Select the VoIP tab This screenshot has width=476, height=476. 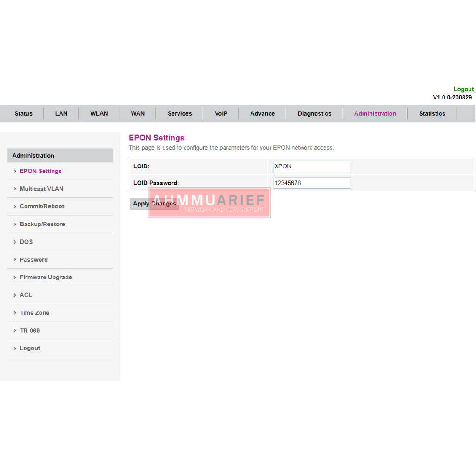[221, 113]
